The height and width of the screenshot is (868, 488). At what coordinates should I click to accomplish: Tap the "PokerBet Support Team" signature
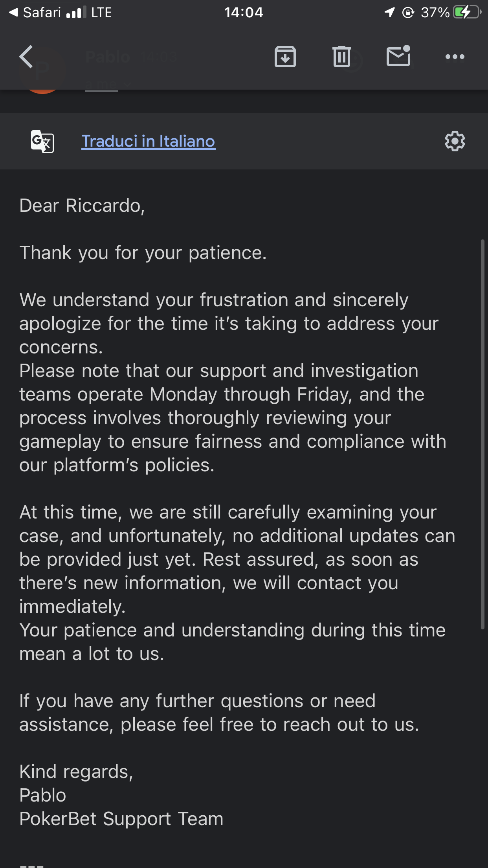(x=121, y=819)
